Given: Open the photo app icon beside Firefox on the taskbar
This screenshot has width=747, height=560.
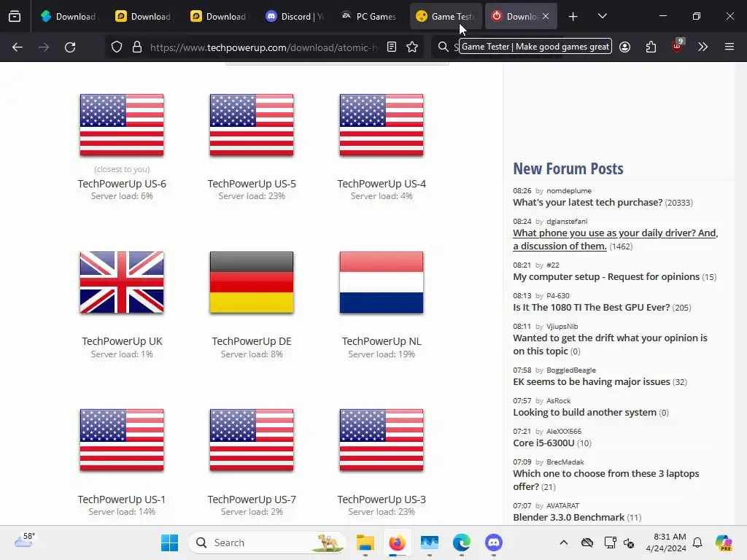Looking at the screenshot, I should pos(429,542).
